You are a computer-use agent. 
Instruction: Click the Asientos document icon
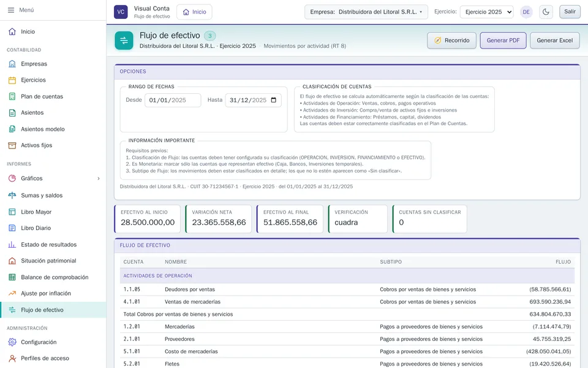(x=12, y=113)
